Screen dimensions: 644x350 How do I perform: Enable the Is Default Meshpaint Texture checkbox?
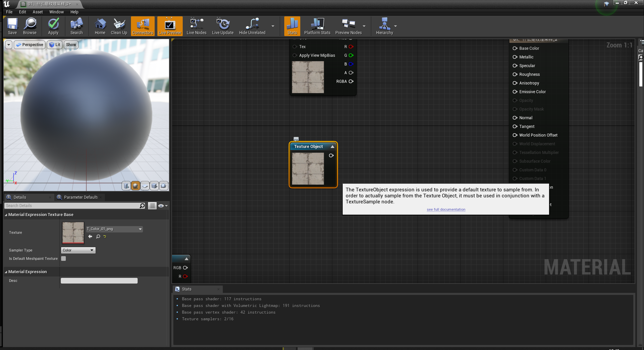coord(63,258)
